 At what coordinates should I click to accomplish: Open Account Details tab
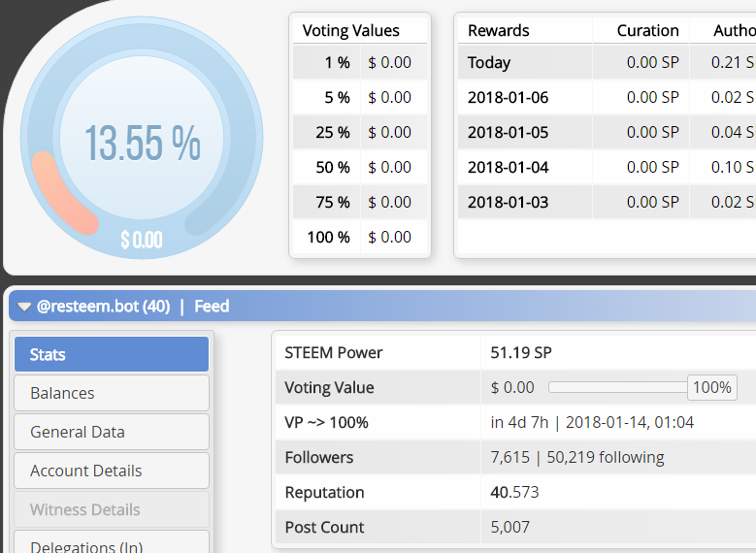click(112, 471)
